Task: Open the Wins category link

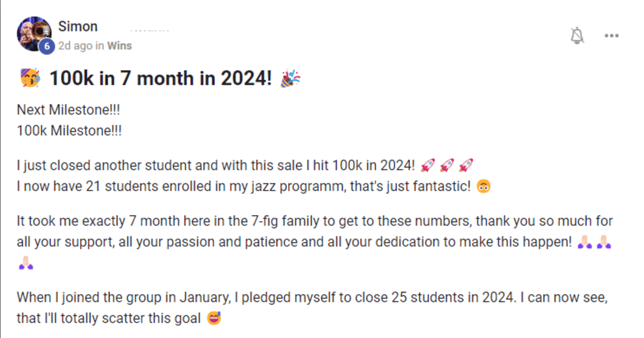Action: coord(119,46)
